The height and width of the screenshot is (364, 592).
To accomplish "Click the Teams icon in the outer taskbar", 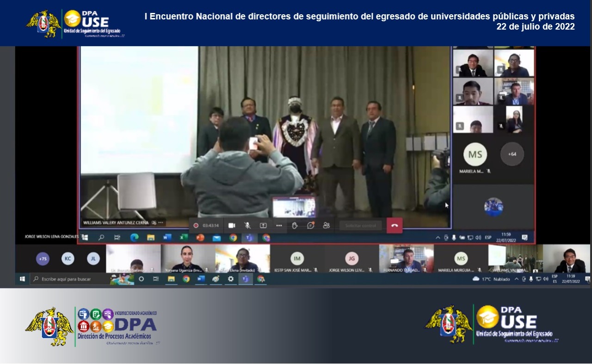I will (x=246, y=279).
